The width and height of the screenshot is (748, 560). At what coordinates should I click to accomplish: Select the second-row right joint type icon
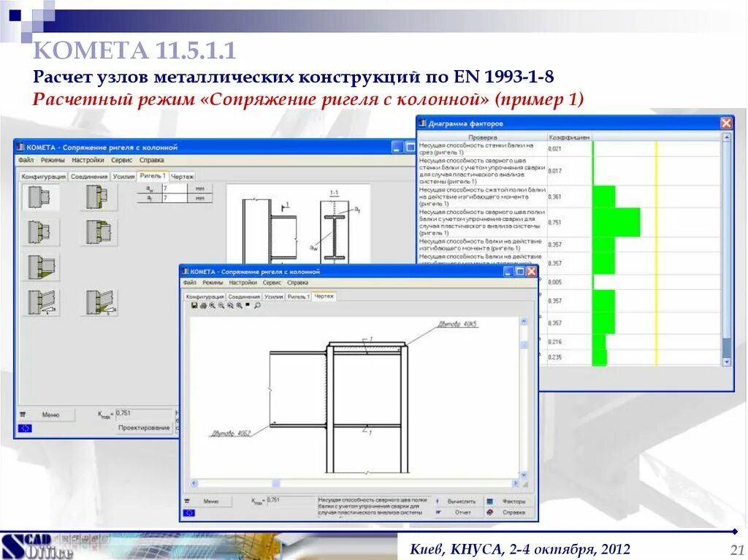coord(99,232)
